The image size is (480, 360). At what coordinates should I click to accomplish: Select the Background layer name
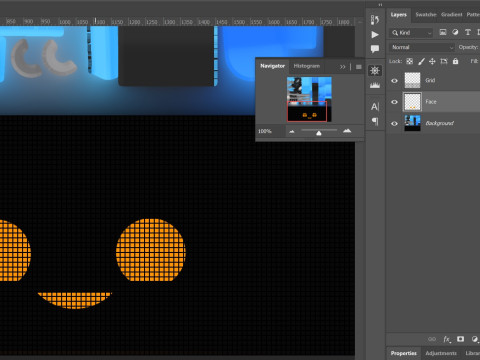[439, 123]
